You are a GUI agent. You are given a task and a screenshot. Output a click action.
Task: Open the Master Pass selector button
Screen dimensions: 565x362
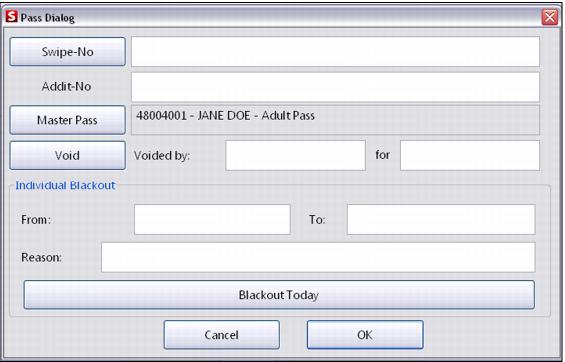pyautogui.click(x=67, y=120)
